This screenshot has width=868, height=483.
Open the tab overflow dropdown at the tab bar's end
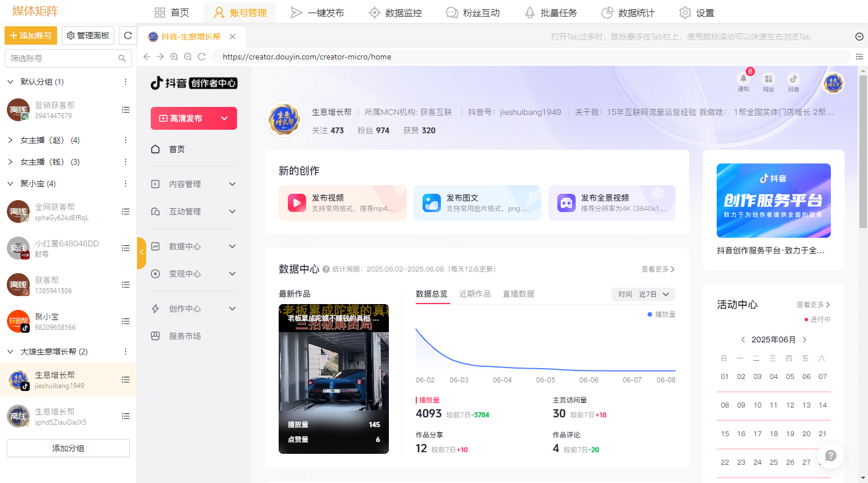(859, 37)
